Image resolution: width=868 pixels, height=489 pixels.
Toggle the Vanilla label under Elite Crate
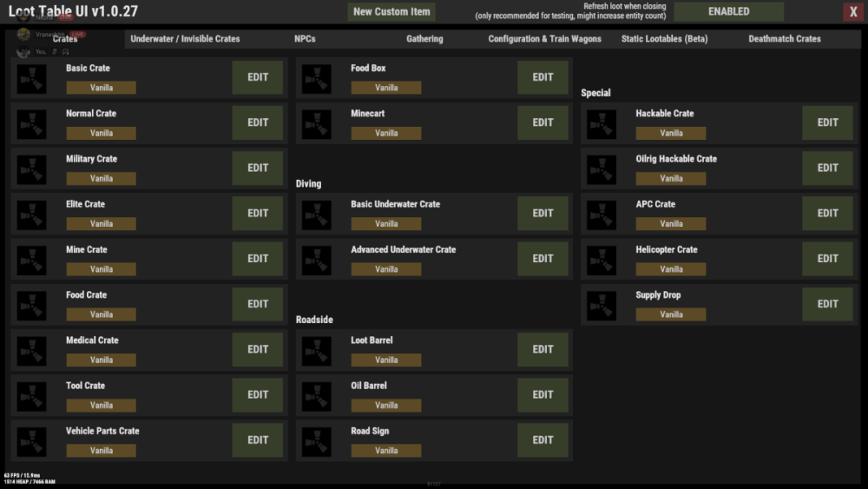[102, 224]
